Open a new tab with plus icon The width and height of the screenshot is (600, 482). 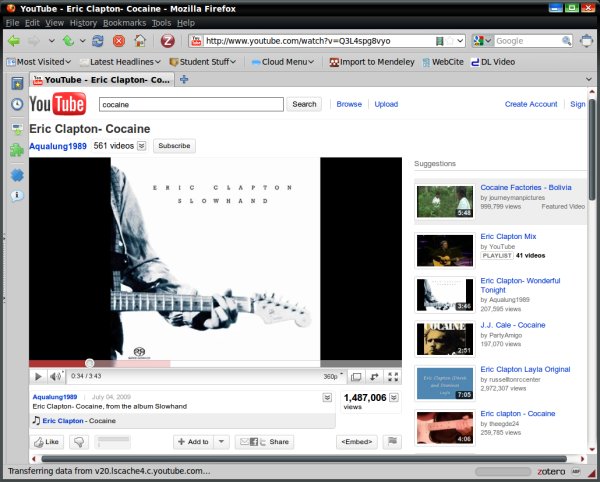click(184, 80)
